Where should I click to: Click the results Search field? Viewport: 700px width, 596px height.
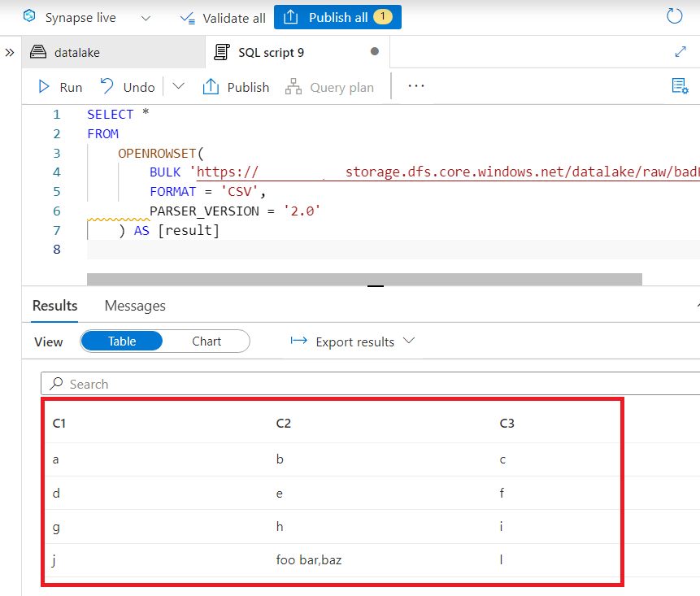pos(371,384)
